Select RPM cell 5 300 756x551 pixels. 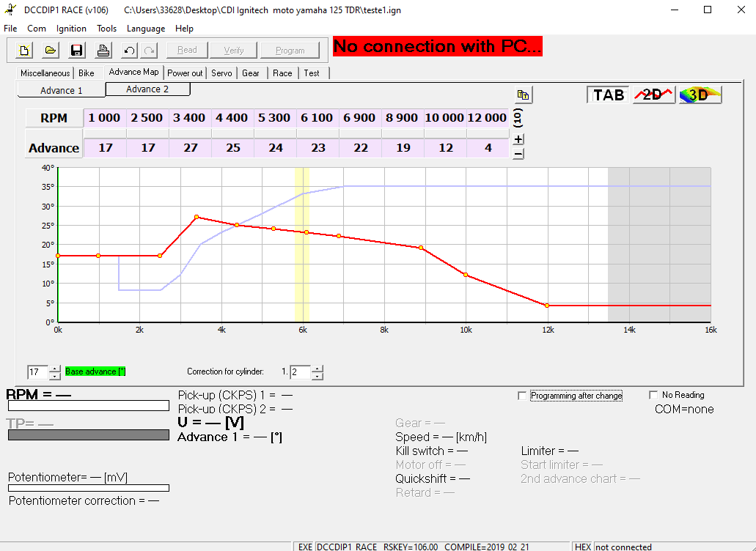pyautogui.click(x=274, y=118)
